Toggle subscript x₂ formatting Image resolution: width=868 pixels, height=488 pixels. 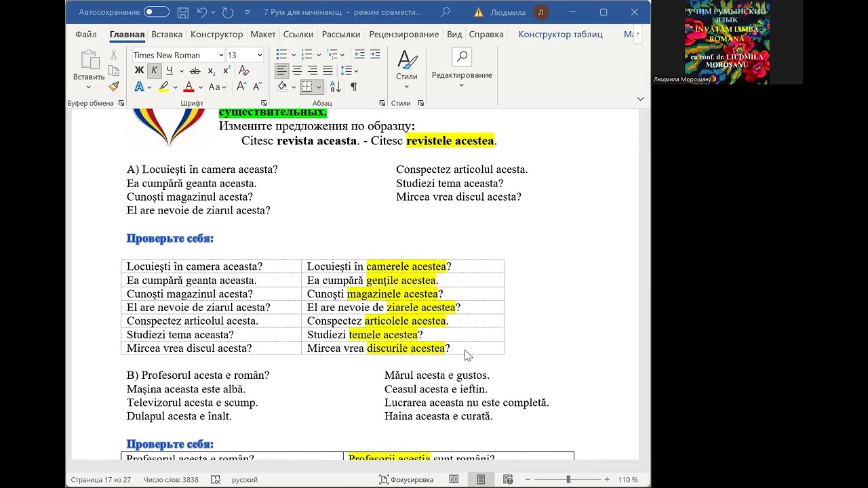tap(212, 70)
